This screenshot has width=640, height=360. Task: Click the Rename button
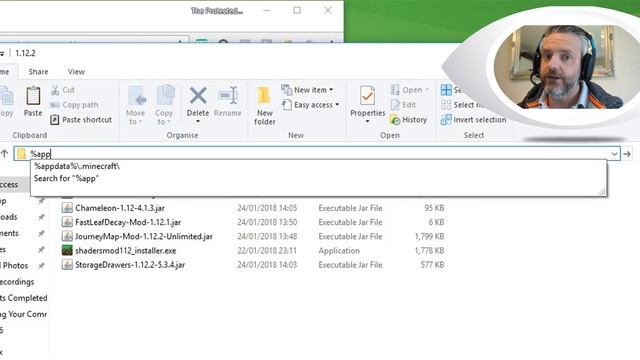228,101
